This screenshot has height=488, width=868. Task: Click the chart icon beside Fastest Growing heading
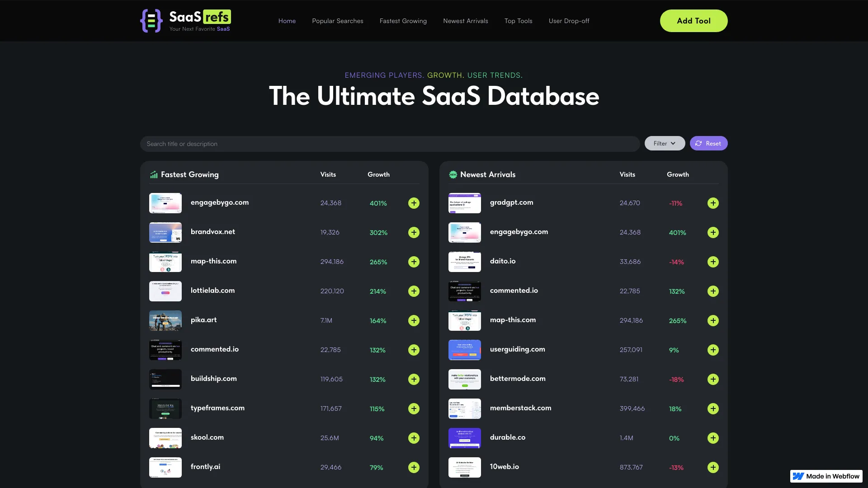click(154, 174)
